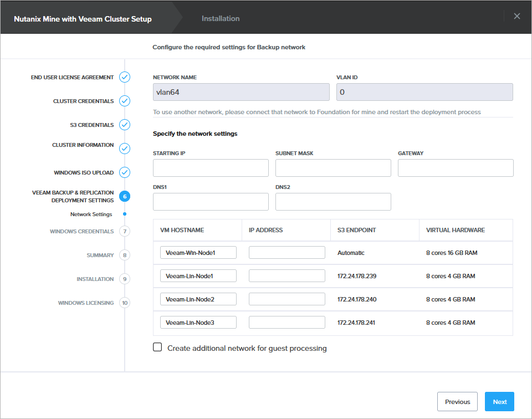Click the step 9 Installation circle
The width and height of the screenshot is (532, 419).
[125, 279]
